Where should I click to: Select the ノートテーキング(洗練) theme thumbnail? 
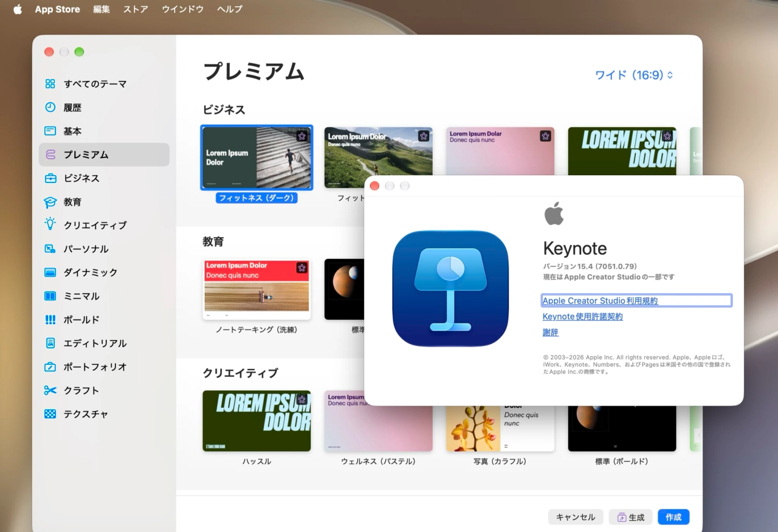[x=256, y=289]
